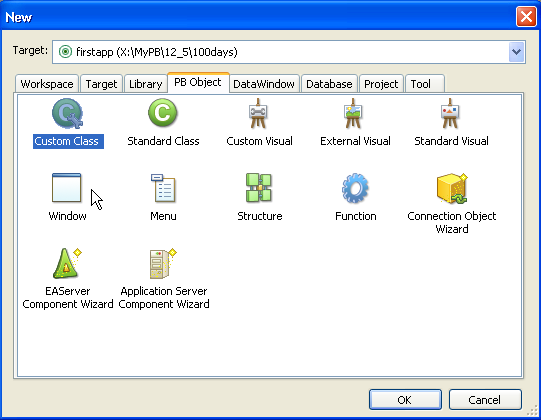The width and height of the screenshot is (541, 420).
Task: Select the Structure object icon
Action: click(259, 188)
